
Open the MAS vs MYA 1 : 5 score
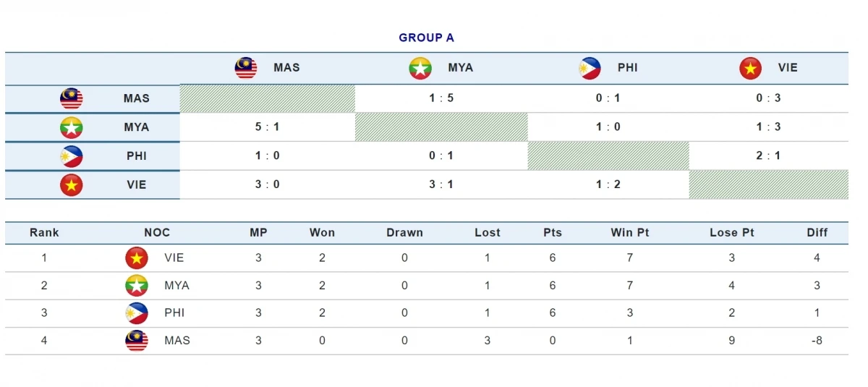coord(441,98)
